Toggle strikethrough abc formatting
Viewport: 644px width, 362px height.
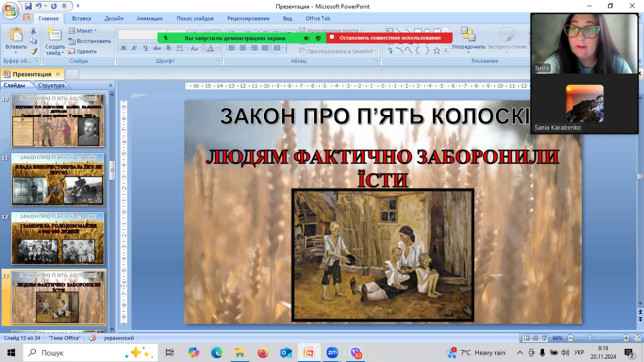[157, 48]
